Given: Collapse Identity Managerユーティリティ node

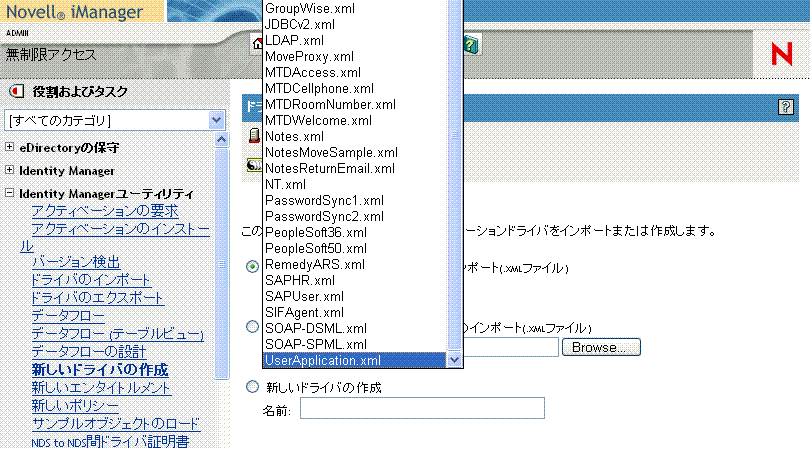Looking at the screenshot, I should [x=9, y=193].
